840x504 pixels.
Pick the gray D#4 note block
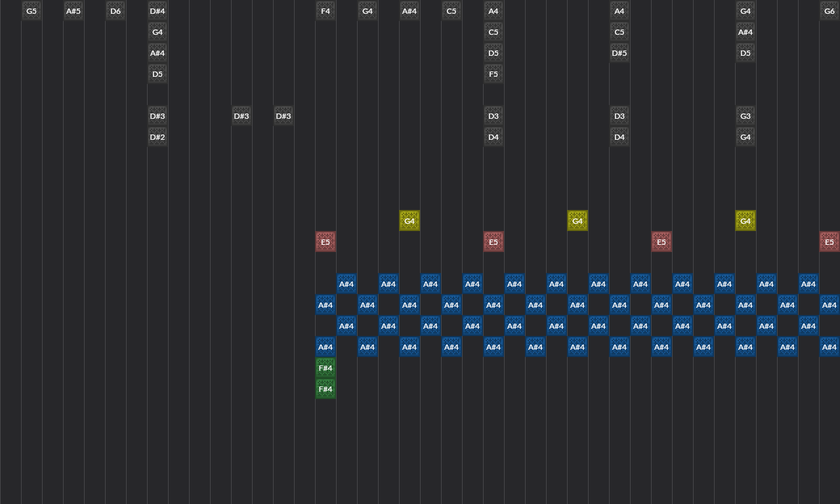point(157,11)
